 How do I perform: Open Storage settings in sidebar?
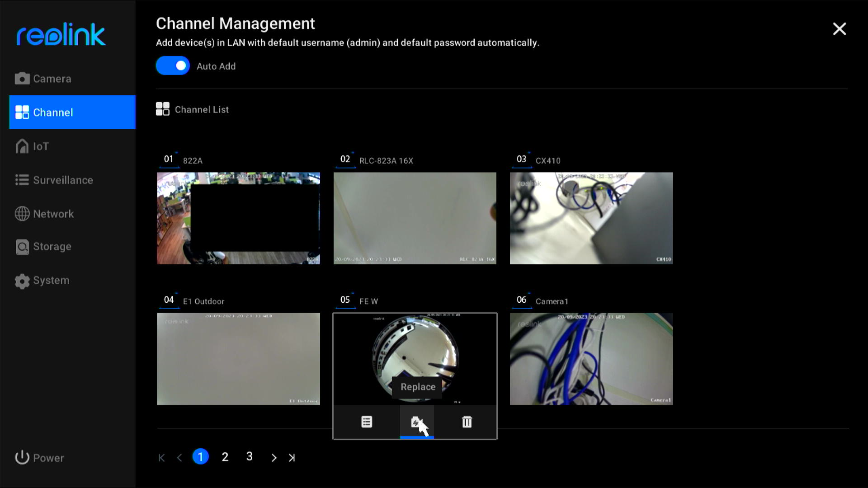43,247
